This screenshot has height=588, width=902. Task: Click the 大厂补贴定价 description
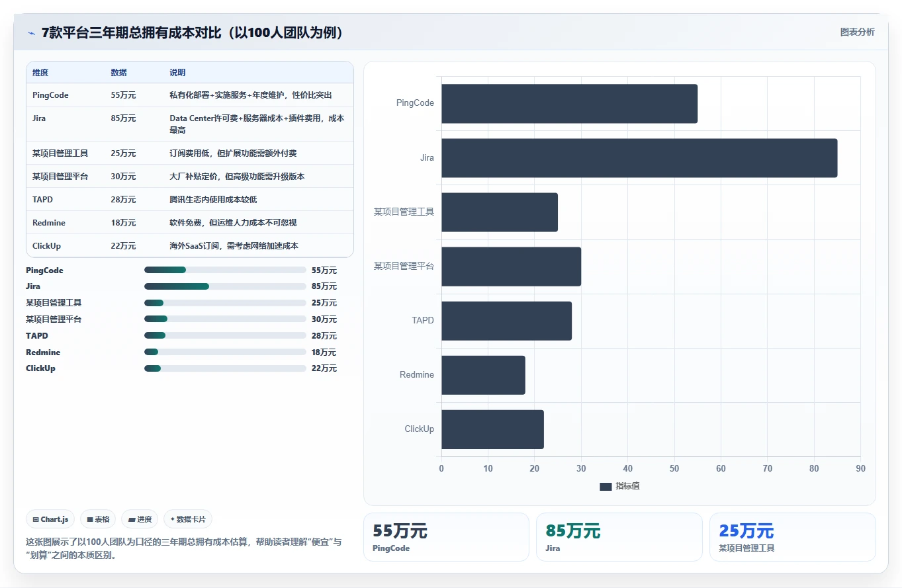237,177
